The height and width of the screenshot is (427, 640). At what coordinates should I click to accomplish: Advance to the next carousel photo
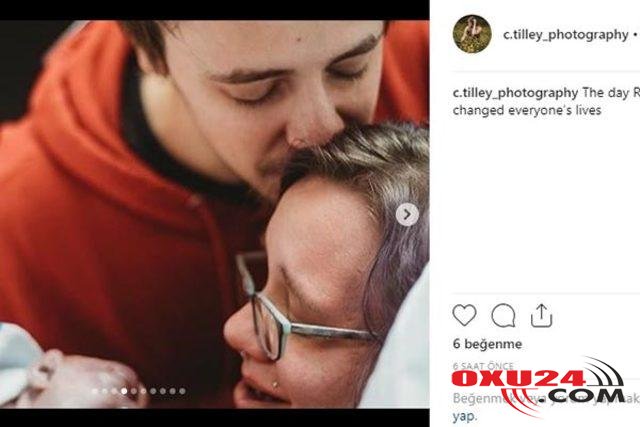tap(407, 214)
